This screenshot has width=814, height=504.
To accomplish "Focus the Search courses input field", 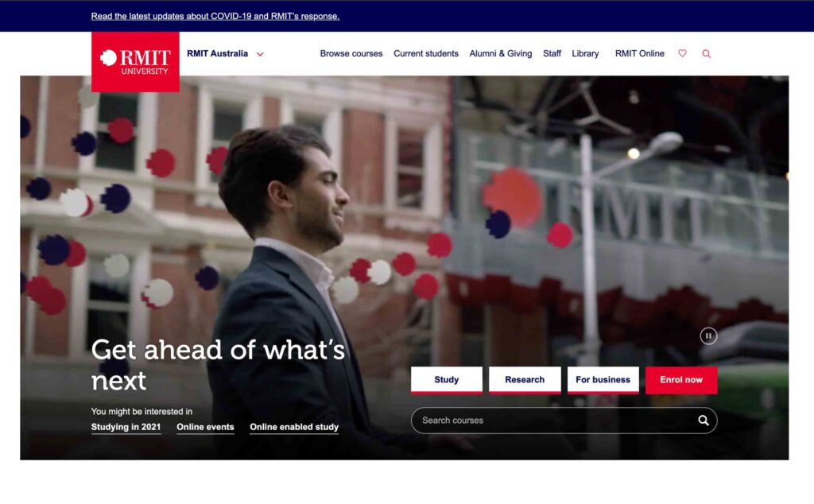I will 556,421.
